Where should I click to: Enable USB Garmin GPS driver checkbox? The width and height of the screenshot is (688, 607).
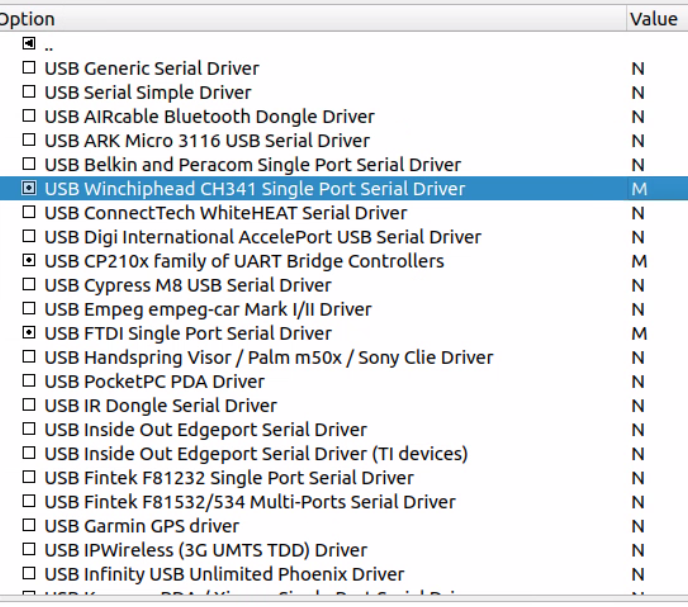(29, 525)
